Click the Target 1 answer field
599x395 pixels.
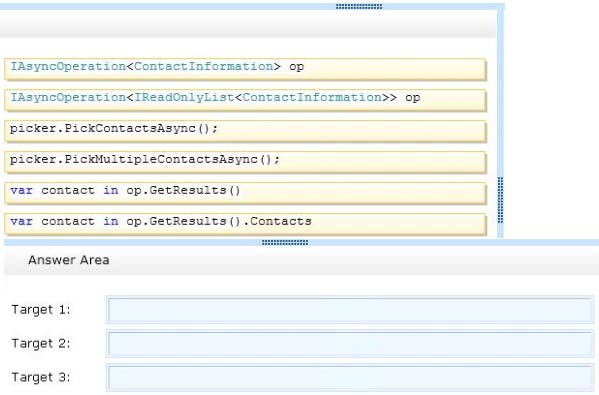point(350,310)
